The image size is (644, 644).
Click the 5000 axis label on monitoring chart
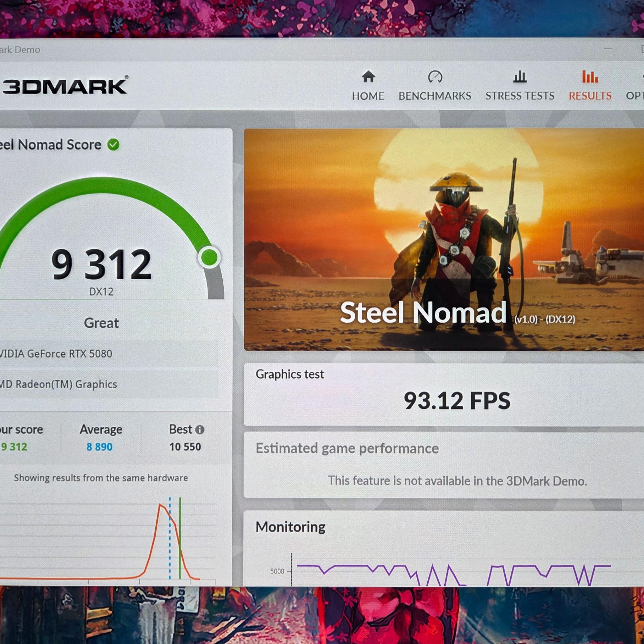277,571
